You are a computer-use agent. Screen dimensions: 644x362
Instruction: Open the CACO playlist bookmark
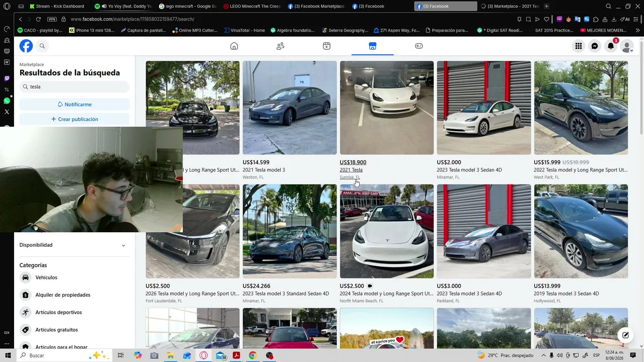tap(40, 30)
